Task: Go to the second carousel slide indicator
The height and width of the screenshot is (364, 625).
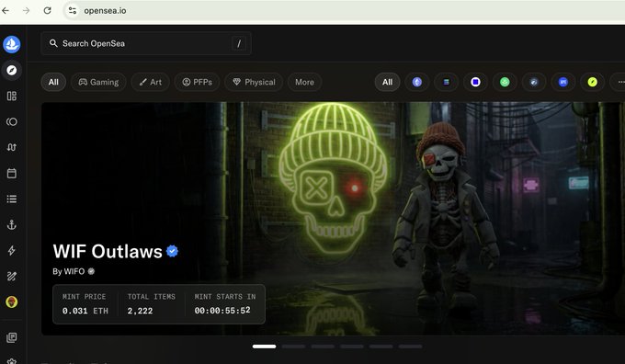Action: [293, 347]
